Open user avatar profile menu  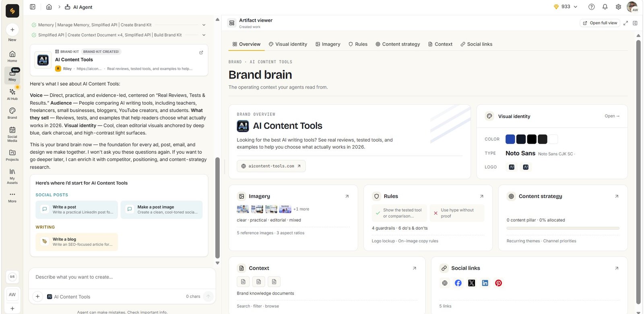pyautogui.click(x=632, y=7)
